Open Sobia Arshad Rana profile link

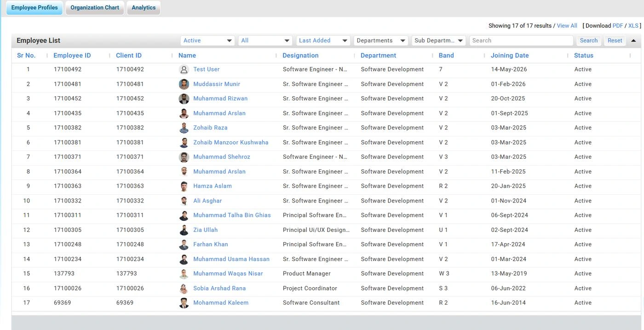pyautogui.click(x=219, y=289)
